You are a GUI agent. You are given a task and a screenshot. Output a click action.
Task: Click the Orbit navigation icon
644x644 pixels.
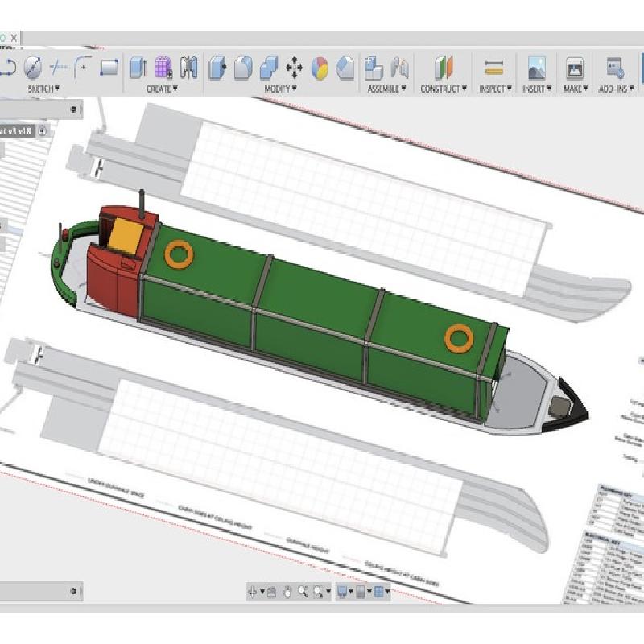tap(253, 592)
